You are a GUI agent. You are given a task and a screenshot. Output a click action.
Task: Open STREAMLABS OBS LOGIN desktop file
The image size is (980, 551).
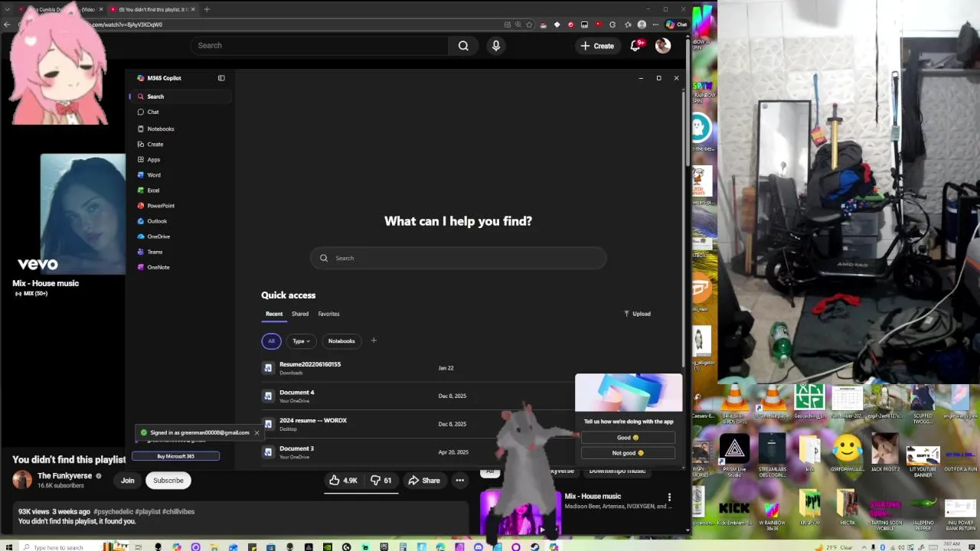point(772,455)
